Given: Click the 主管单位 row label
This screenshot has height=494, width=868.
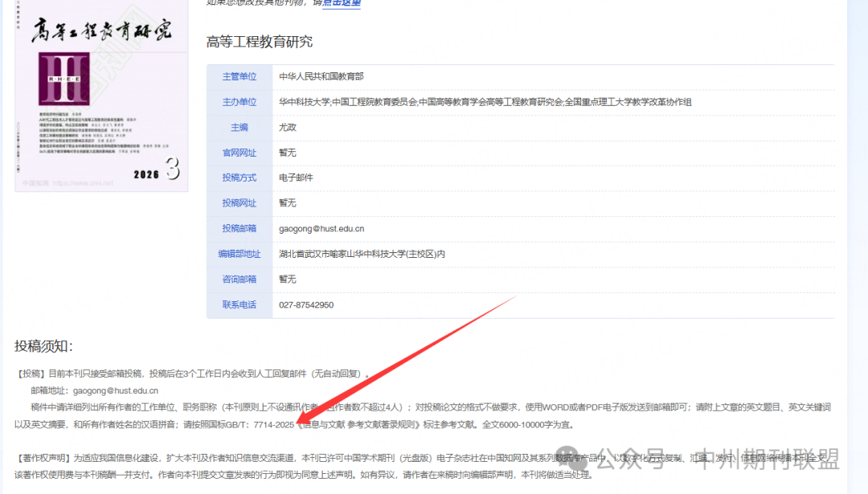Looking at the screenshot, I should coord(240,76).
